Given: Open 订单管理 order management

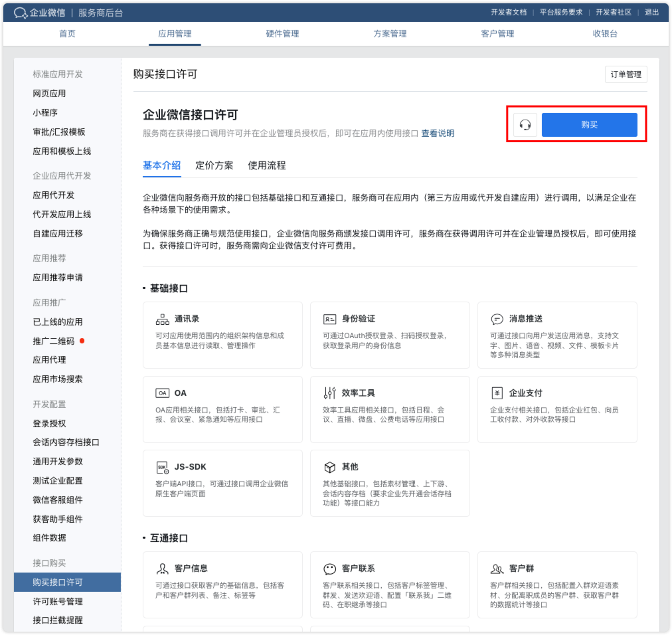Looking at the screenshot, I should (626, 74).
